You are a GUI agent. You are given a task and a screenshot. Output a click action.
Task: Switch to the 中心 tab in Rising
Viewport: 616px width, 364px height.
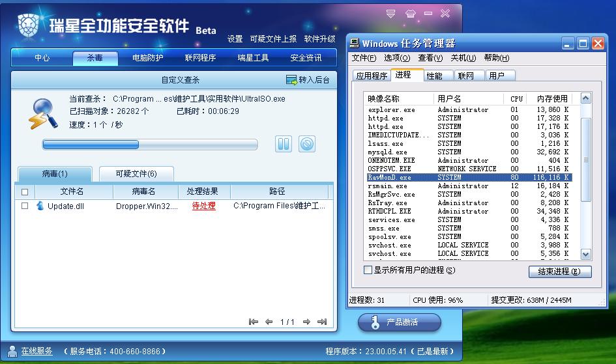[x=42, y=58]
